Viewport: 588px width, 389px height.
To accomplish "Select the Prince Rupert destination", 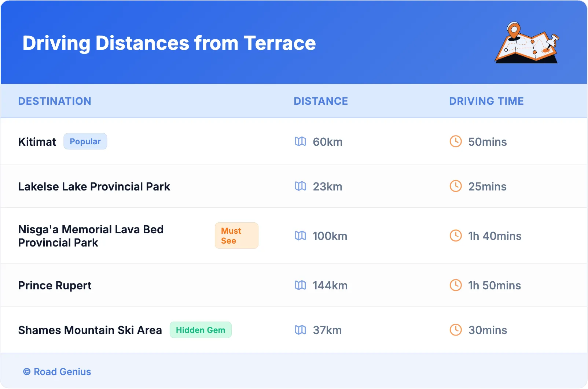I will pyautogui.click(x=55, y=285).
